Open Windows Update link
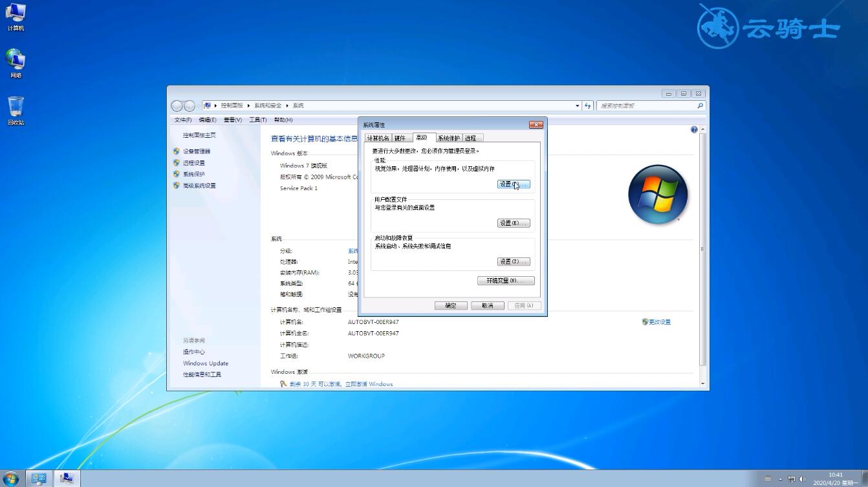The image size is (868, 487). 206,363
